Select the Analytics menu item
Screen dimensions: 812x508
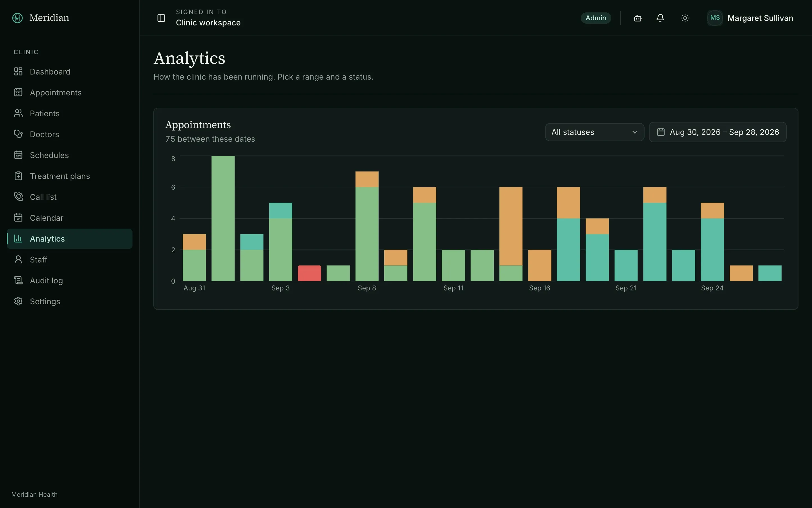click(69, 238)
